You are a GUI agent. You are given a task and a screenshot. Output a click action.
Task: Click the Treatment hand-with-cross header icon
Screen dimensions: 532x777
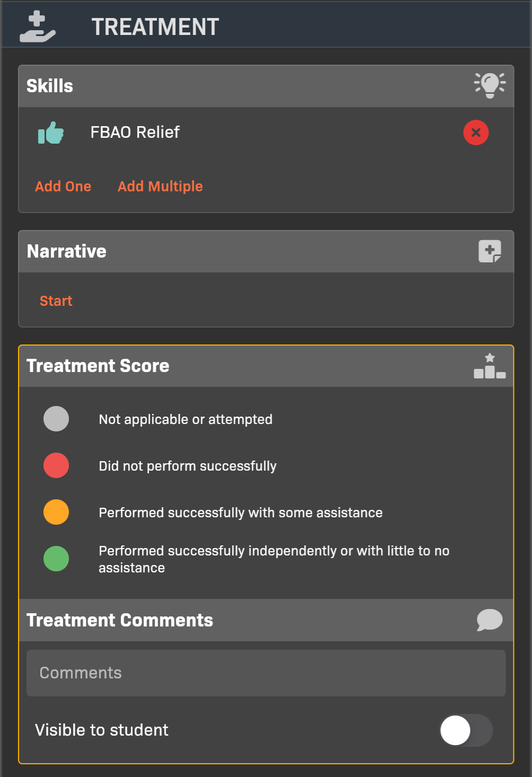coord(37,28)
